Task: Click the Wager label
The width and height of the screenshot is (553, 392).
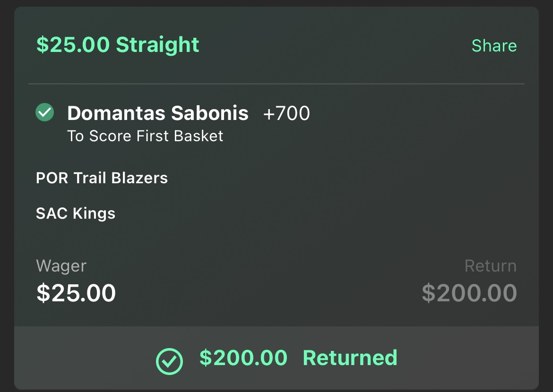Action: pos(61,266)
